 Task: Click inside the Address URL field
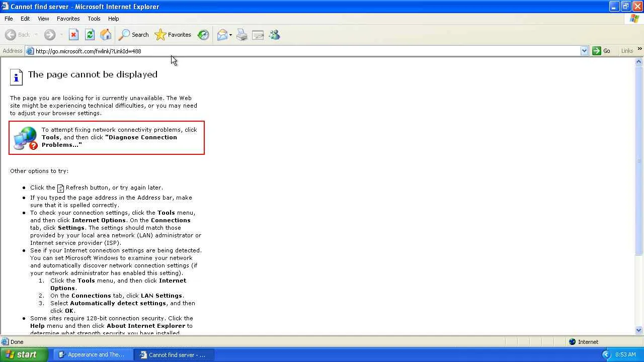307,51
